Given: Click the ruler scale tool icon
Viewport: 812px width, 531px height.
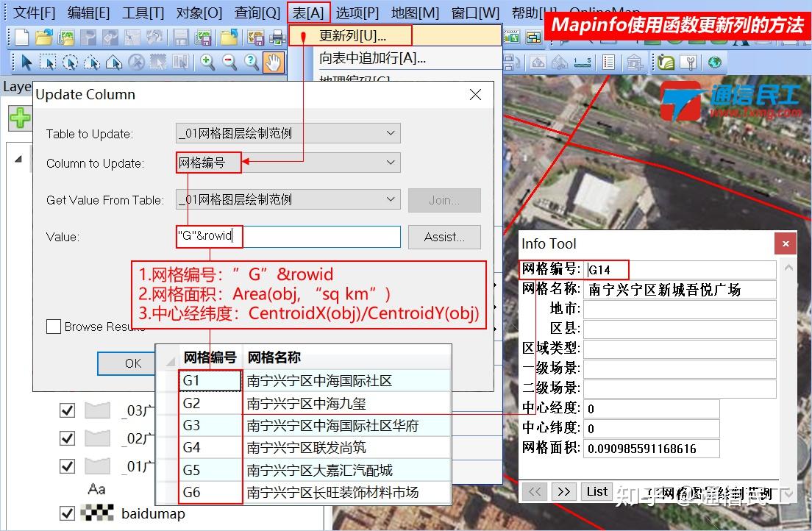Looking at the screenshot, I should click(583, 63).
